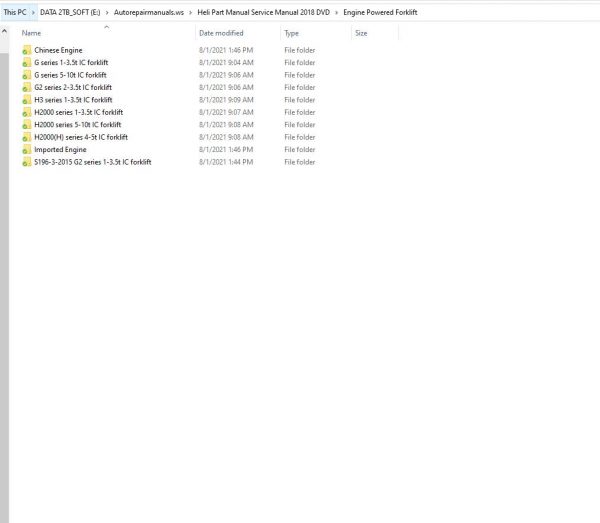Screen dimensions: 600x523
Task: Select folder icon for G series 1-3.5t IC forklift
Action: [x=26, y=63]
